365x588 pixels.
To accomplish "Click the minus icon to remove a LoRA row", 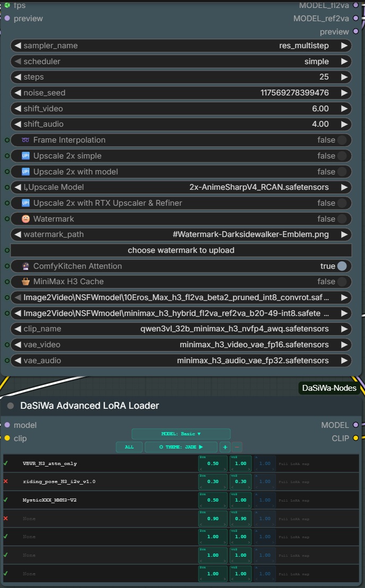I will (237, 447).
